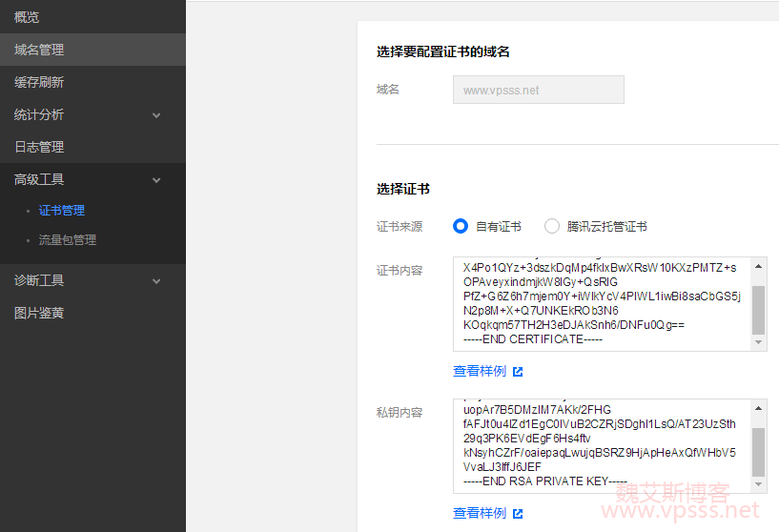Collapse 高级工具 sidebar menu chevron
The width and height of the screenshot is (779, 532).
[x=156, y=180]
